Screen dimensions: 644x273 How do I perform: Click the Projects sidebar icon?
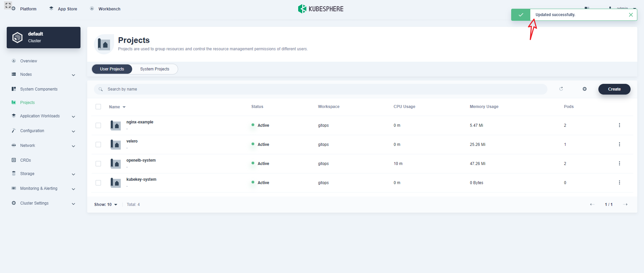pos(14,102)
